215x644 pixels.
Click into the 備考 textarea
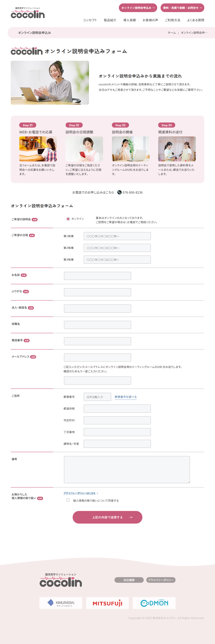pos(127,469)
